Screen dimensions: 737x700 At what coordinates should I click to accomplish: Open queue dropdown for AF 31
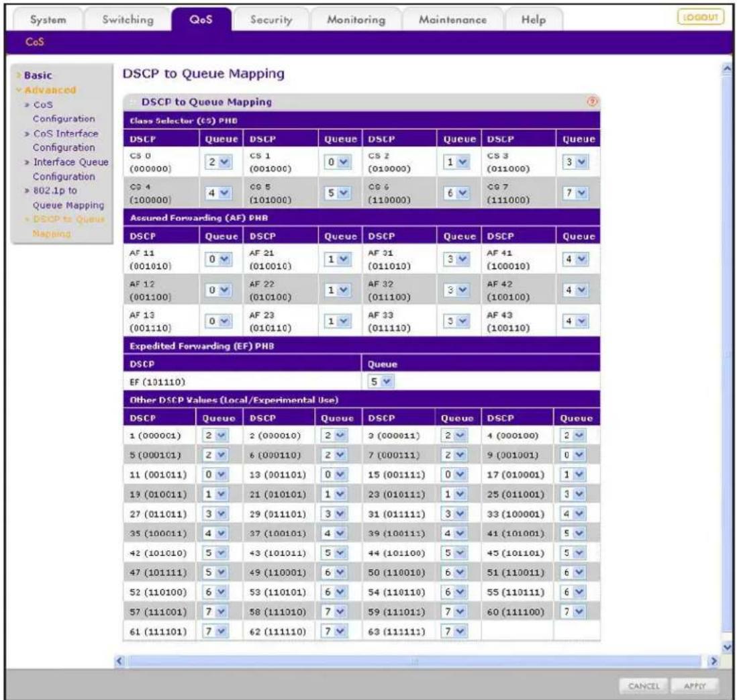pyautogui.click(x=456, y=260)
